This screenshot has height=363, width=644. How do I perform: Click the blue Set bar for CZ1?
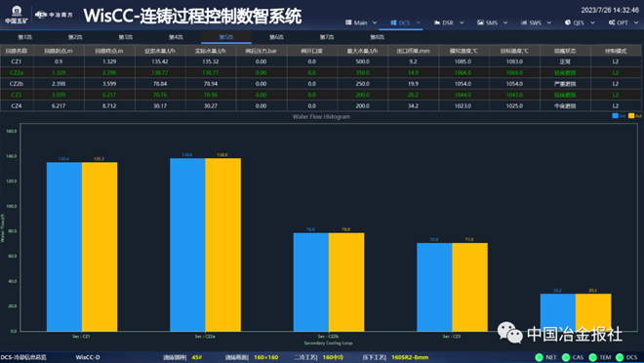pos(64,247)
